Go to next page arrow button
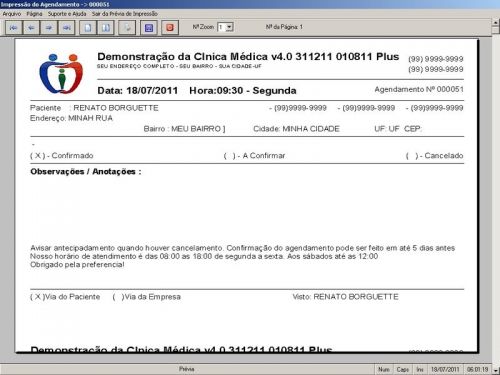The image size is (500, 375). pyautogui.click(x=49, y=28)
